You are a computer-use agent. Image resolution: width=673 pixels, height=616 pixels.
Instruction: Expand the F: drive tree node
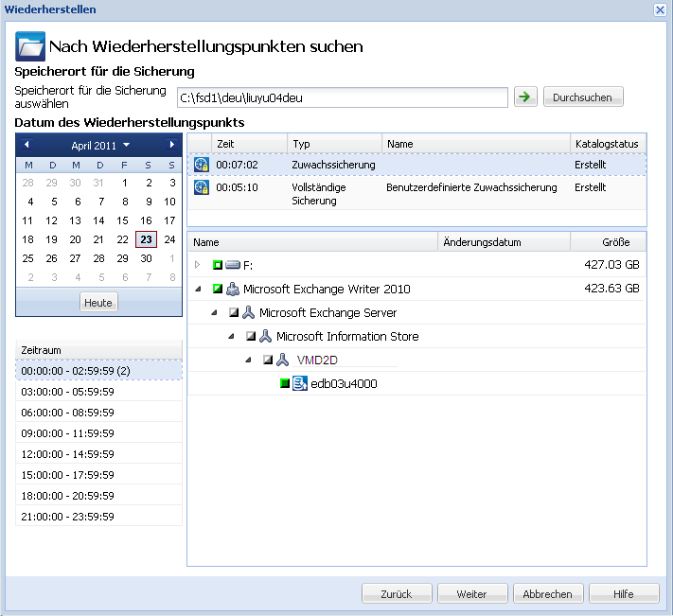[x=198, y=266]
